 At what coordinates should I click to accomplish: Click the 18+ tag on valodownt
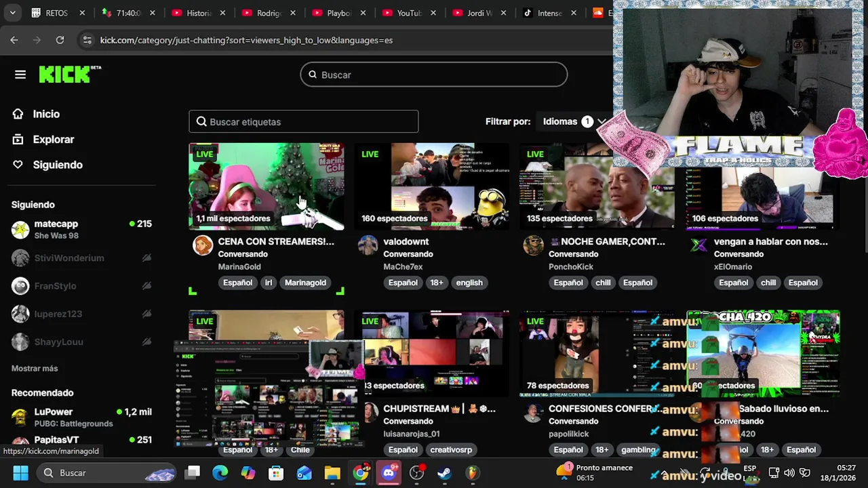point(437,283)
